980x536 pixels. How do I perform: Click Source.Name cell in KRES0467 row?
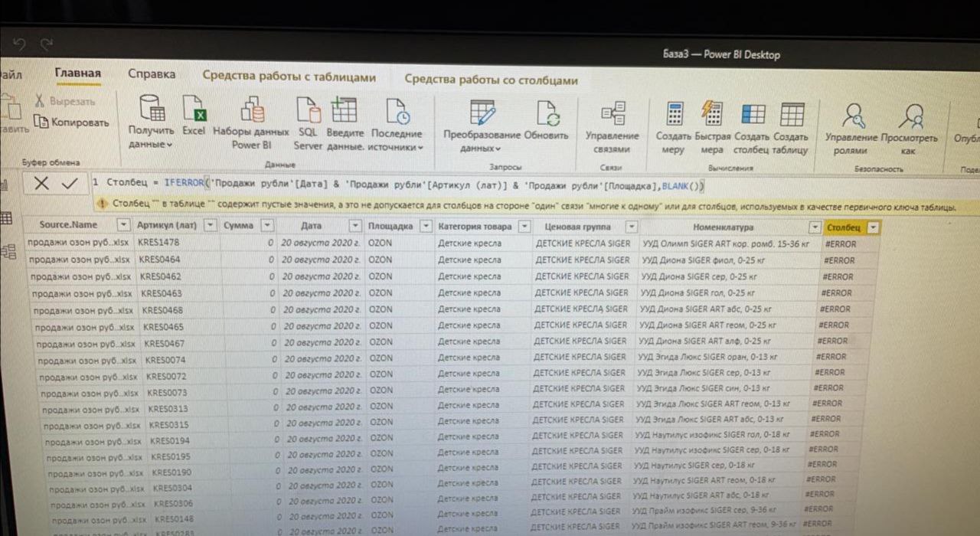click(x=88, y=344)
